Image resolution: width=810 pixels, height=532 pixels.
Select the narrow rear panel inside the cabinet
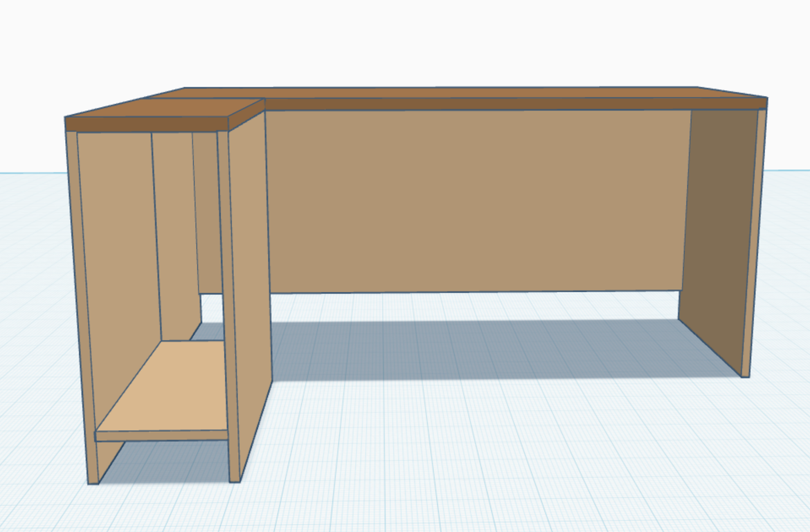(206, 208)
